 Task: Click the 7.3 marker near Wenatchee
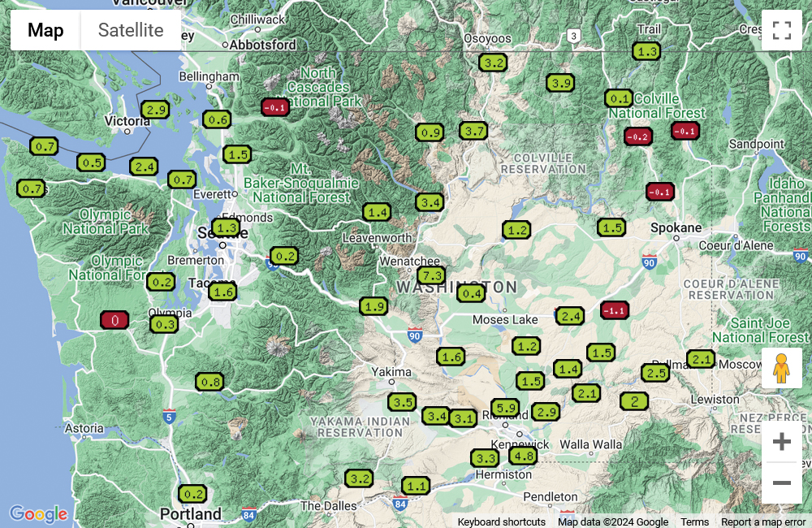[x=431, y=275]
